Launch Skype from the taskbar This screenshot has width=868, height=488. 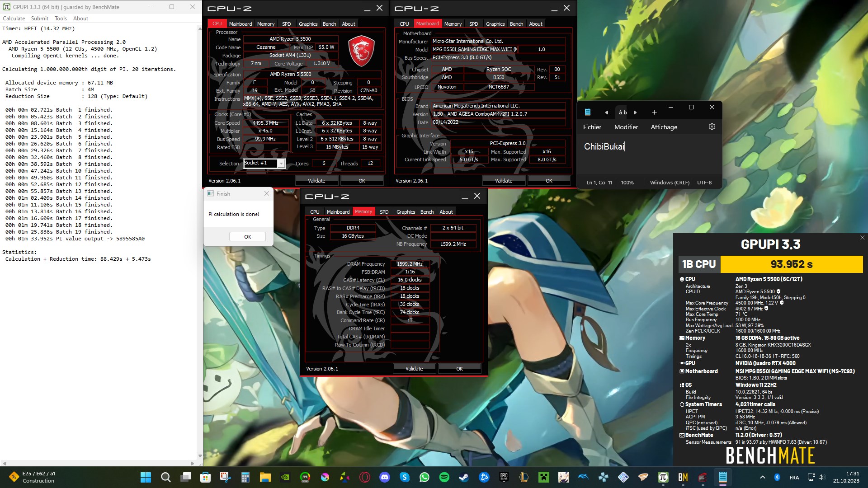coord(404,477)
